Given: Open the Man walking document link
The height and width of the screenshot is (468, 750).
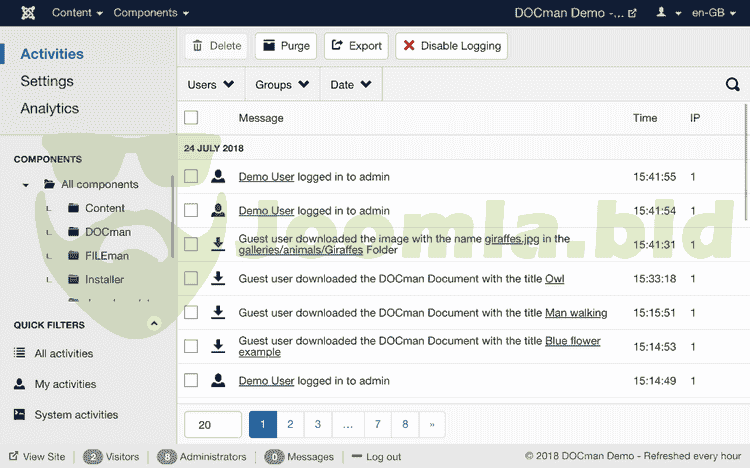Looking at the screenshot, I should coord(576,313).
